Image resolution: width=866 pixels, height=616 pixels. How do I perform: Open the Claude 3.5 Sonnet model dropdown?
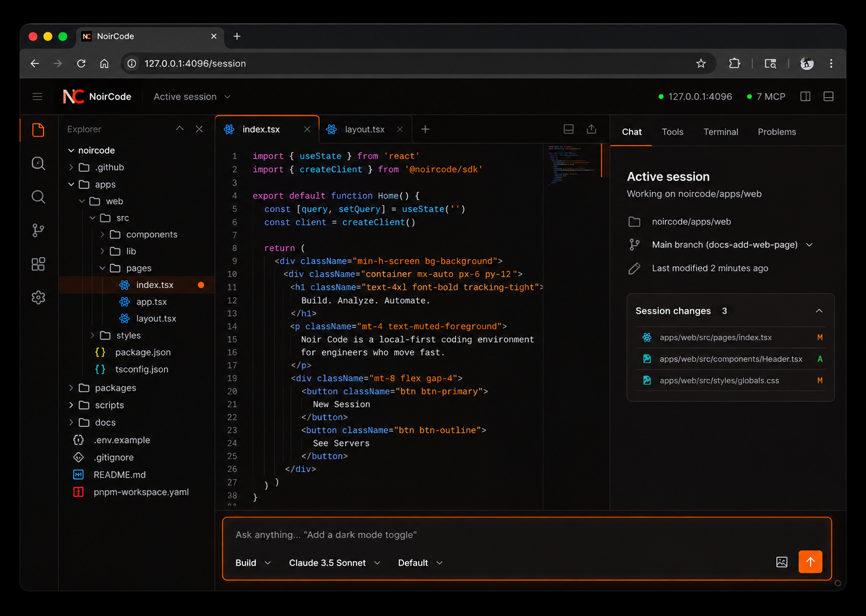(335, 563)
